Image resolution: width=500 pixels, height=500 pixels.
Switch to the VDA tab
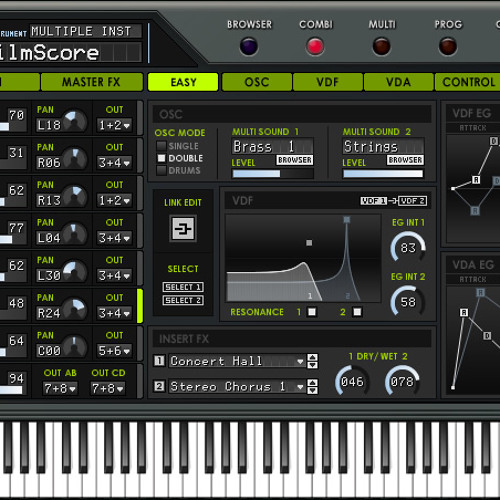coord(399,82)
